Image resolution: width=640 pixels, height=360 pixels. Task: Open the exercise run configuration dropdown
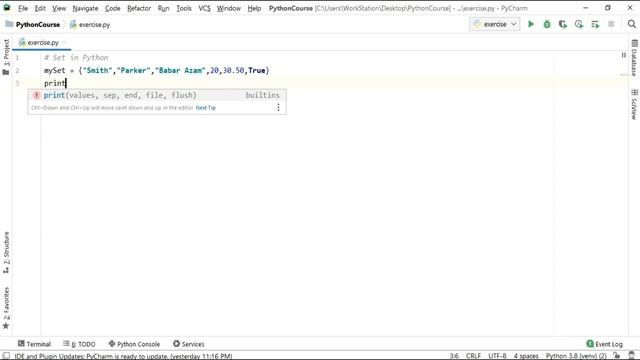tap(495, 24)
